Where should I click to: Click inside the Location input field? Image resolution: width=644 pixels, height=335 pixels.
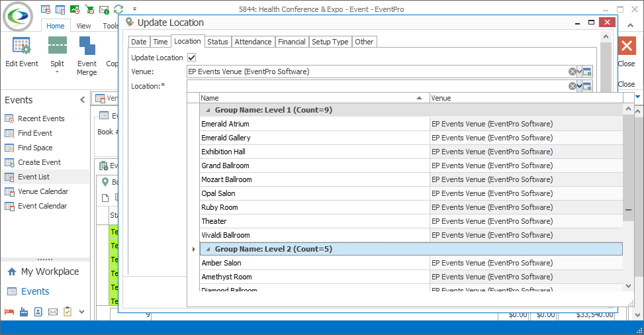tap(377, 86)
